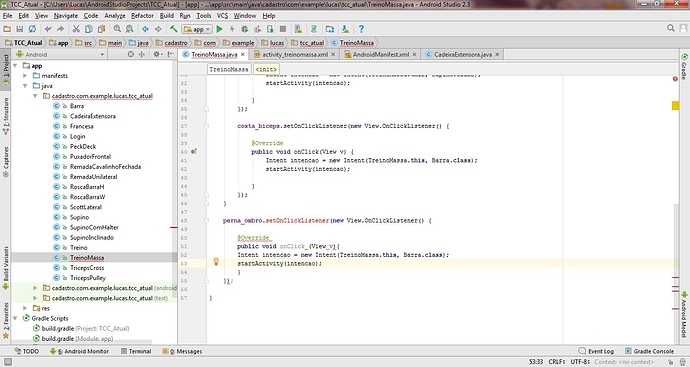690x367 pixels.
Task: Cut the selection using the scissors icon
Action: (x=76, y=29)
